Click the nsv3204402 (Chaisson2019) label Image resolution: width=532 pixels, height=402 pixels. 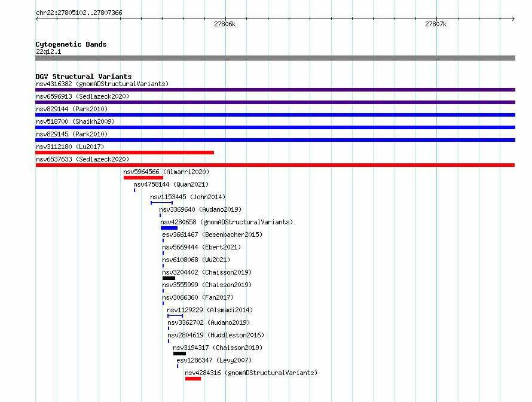click(207, 272)
